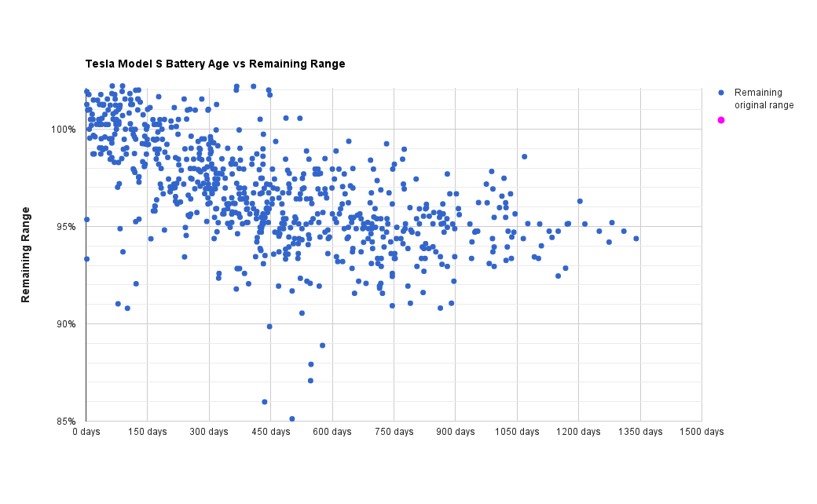Click the blue legend marker dot
The width and height of the screenshot is (817, 504).
(721, 93)
